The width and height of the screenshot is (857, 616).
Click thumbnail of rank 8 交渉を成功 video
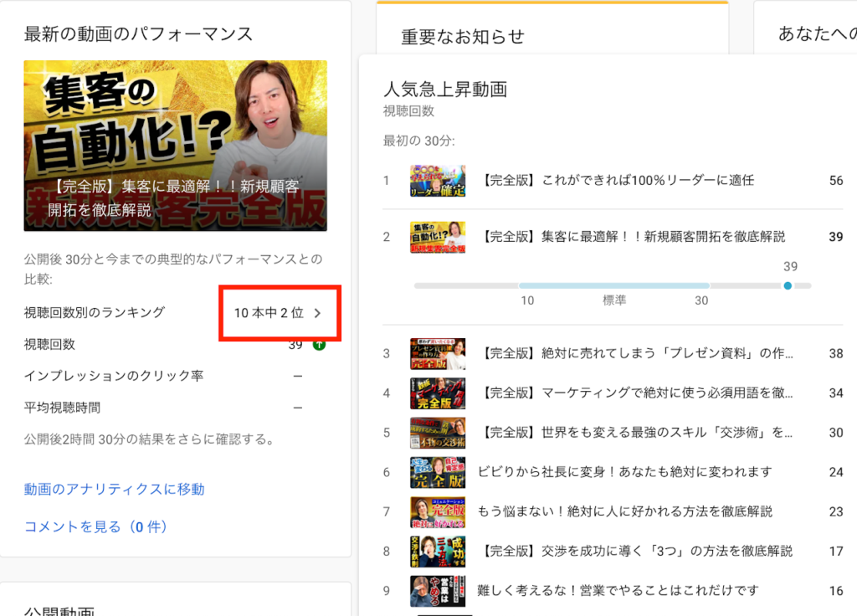click(437, 551)
